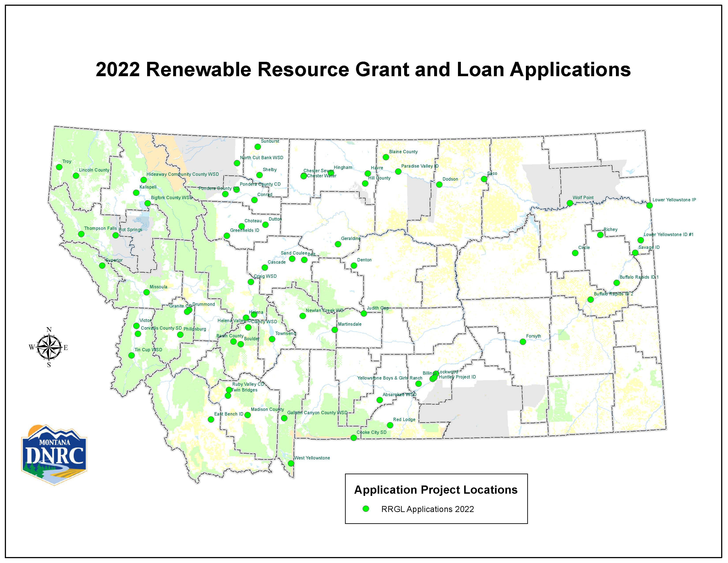The height and width of the screenshot is (563, 728).
Task: Click the Application Project Locations heading
Action: tap(436, 490)
